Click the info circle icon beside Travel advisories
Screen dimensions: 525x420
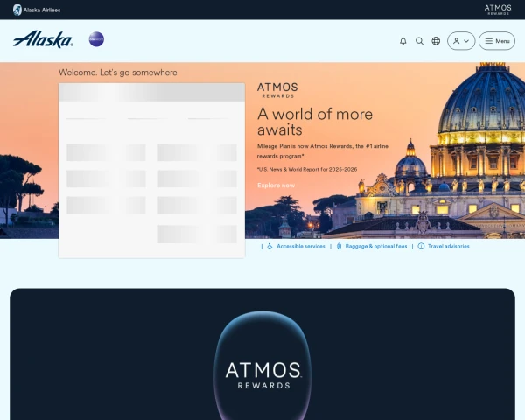(x=421, y=246)
